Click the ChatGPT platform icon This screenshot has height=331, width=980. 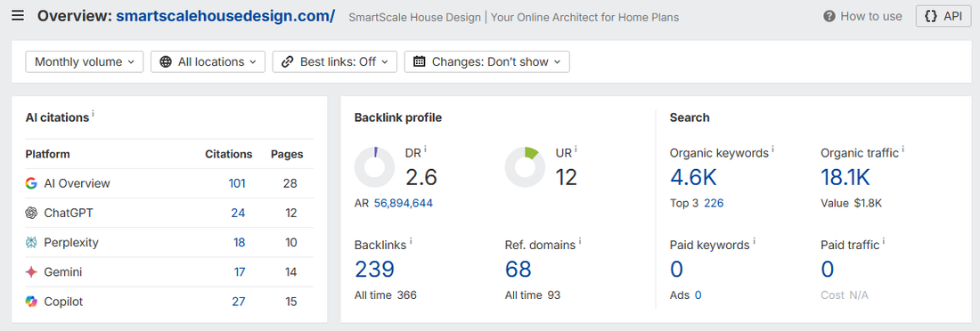31,213
